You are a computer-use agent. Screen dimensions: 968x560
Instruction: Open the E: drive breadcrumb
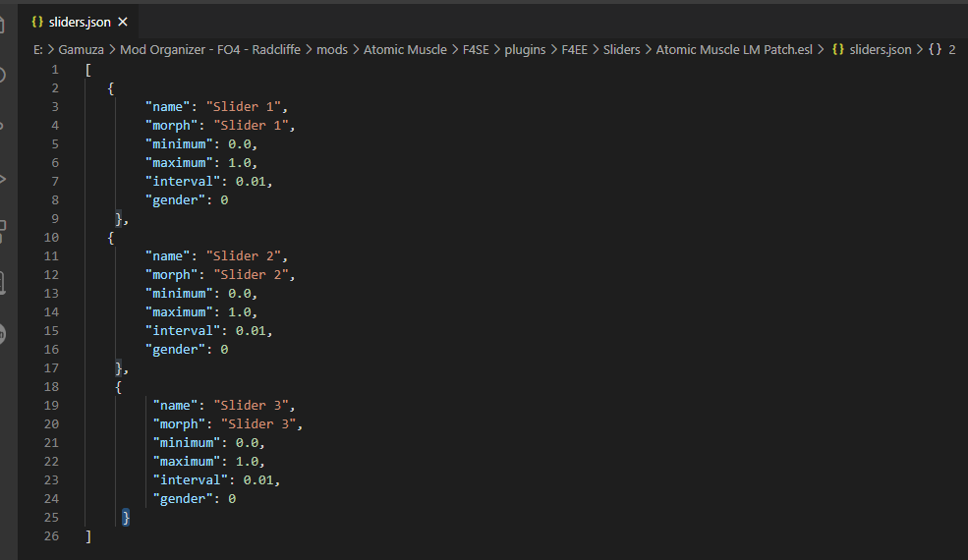pos(37,49)
